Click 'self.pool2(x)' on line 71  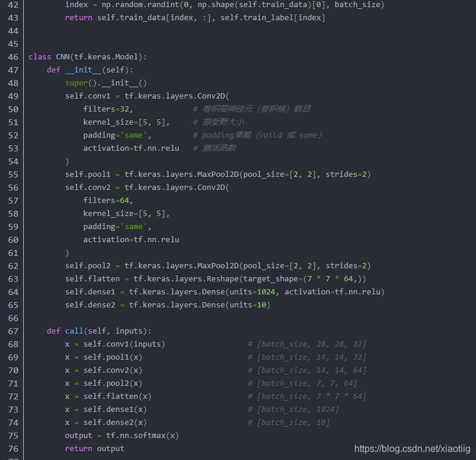coord(113,383)
